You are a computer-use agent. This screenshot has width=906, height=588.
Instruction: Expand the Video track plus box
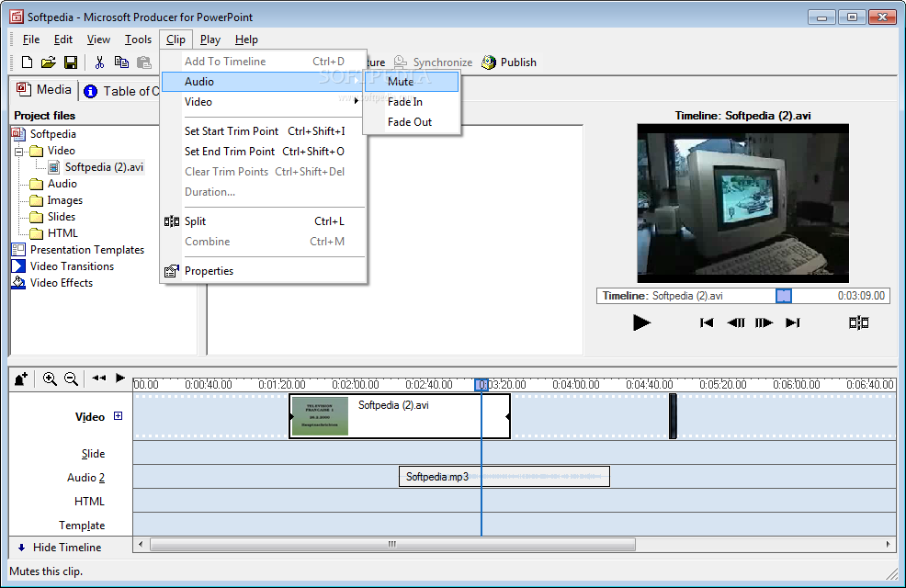118,416
